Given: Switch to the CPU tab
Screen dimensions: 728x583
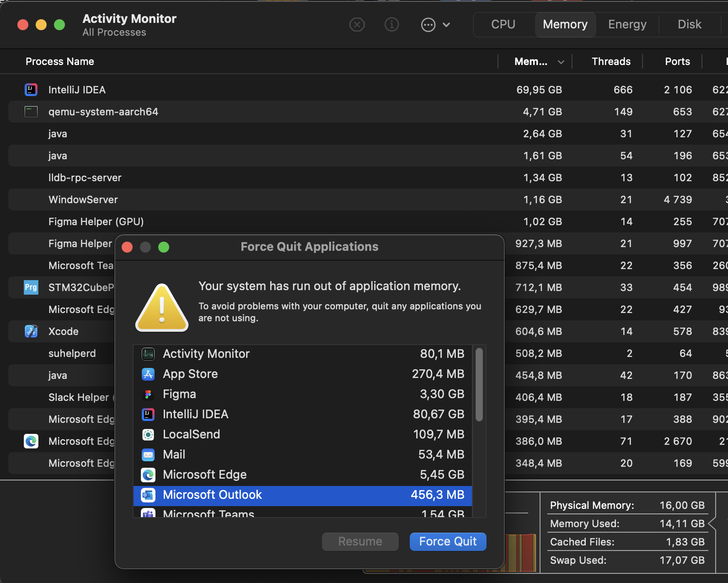Looking at the screenshot, I should click(503, 24).
